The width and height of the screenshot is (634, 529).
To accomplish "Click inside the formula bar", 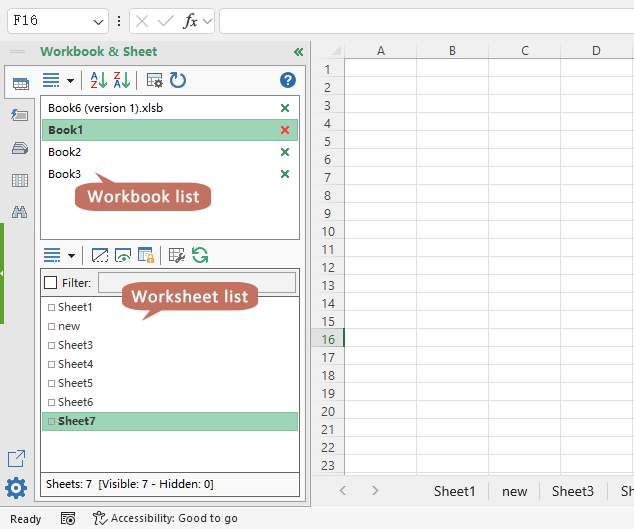I will [x=427, y=21].
